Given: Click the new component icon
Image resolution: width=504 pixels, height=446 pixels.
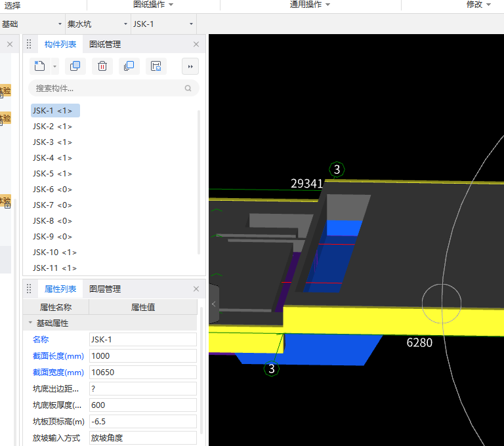Looking at the screenshot, I should coord(39,66).
